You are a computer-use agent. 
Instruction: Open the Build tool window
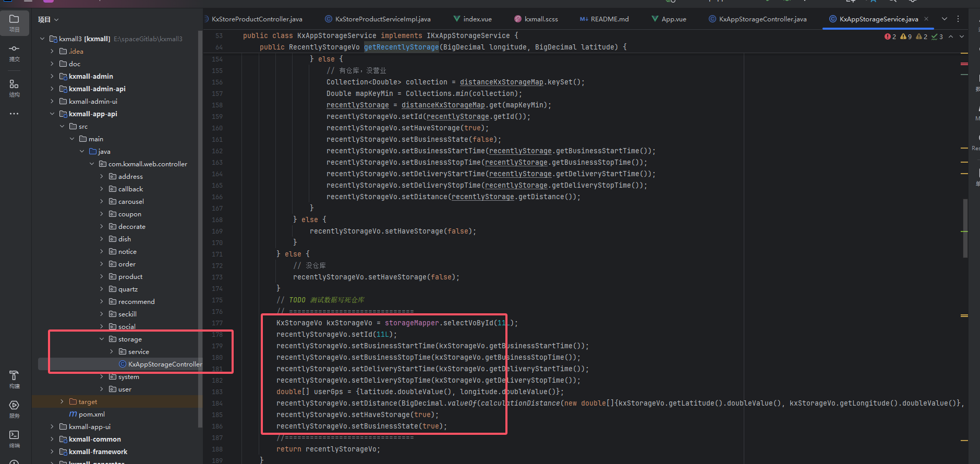(x=14, y=379)
